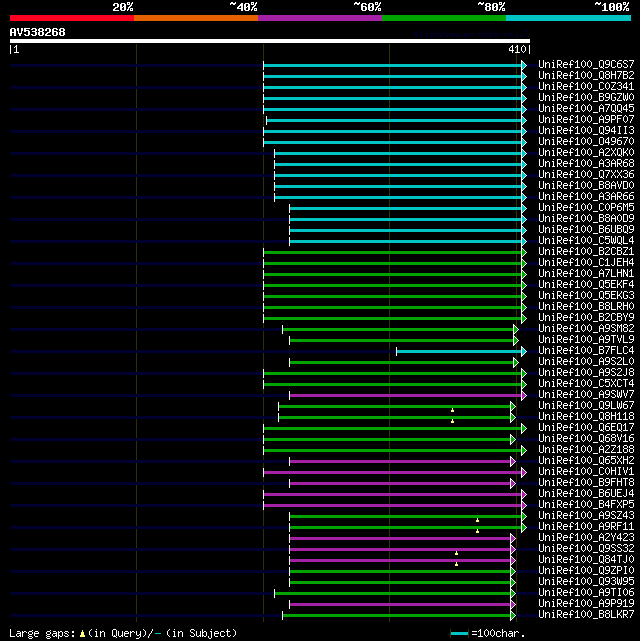
Task: Select the UniRef100_B9FHT8 label
Action: [586, 483]
